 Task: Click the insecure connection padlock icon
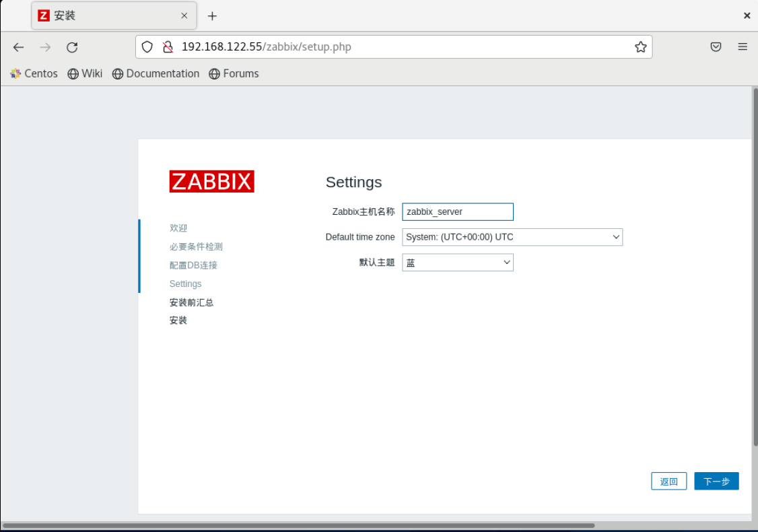tap(168, 47)
